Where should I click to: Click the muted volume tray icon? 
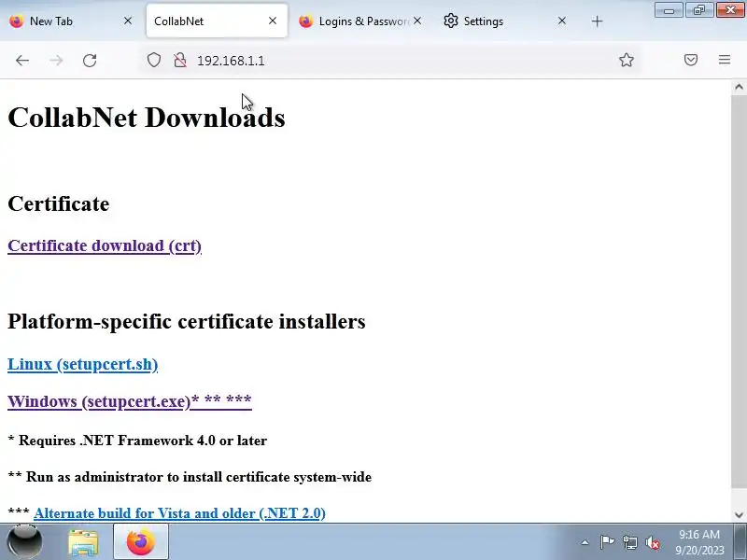coord(653,542)
